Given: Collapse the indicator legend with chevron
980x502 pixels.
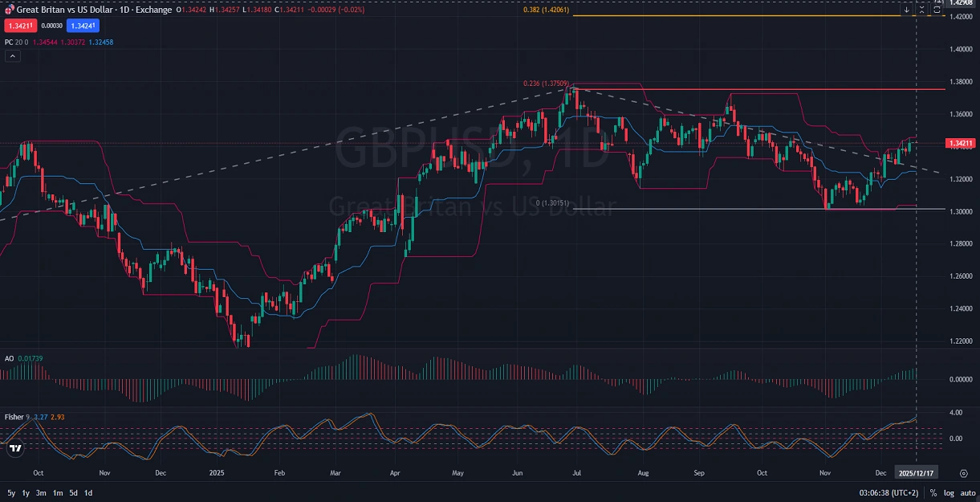Looking at the screenshot, I should pos(12,56).
